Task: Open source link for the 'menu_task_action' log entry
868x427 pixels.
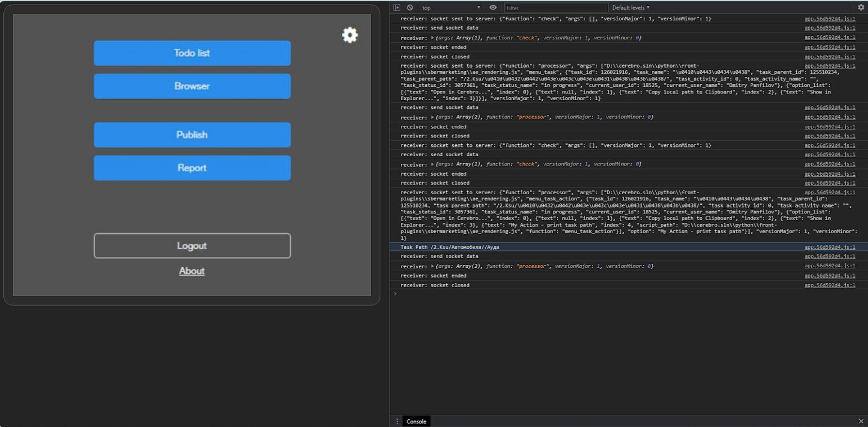Action: pyautogui.click(x=830, y=192)
